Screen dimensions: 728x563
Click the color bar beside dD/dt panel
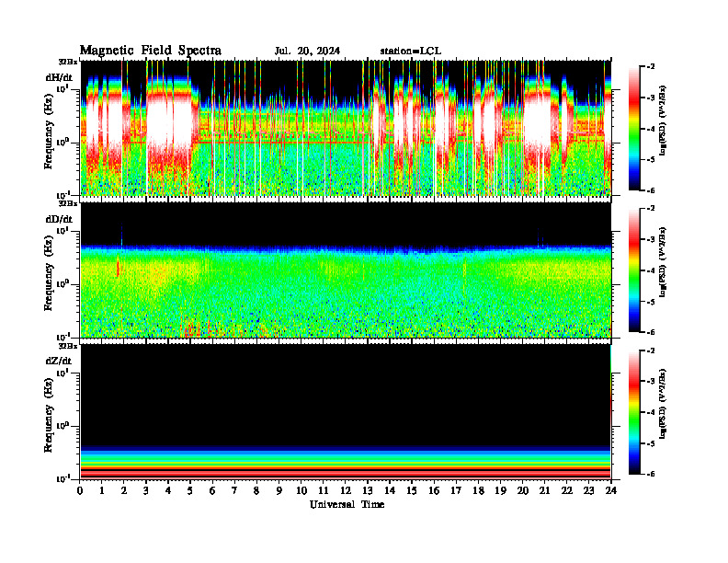tap(634, 270)
